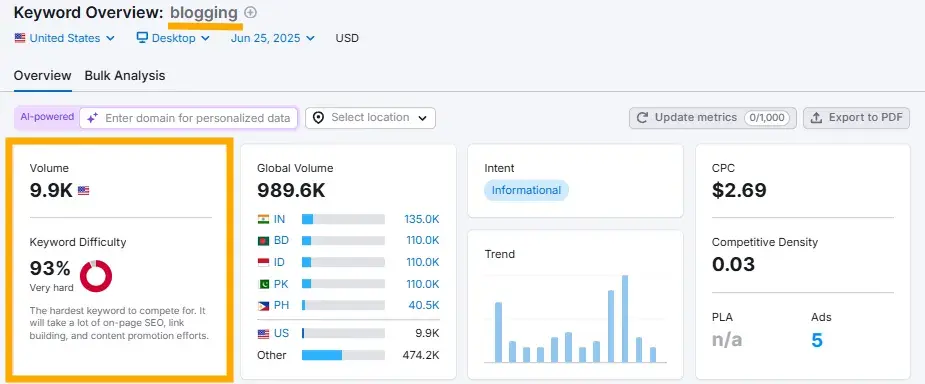Add keyword via plus icon beside blogging
925x384 pixels.
[x=251, y=12]
